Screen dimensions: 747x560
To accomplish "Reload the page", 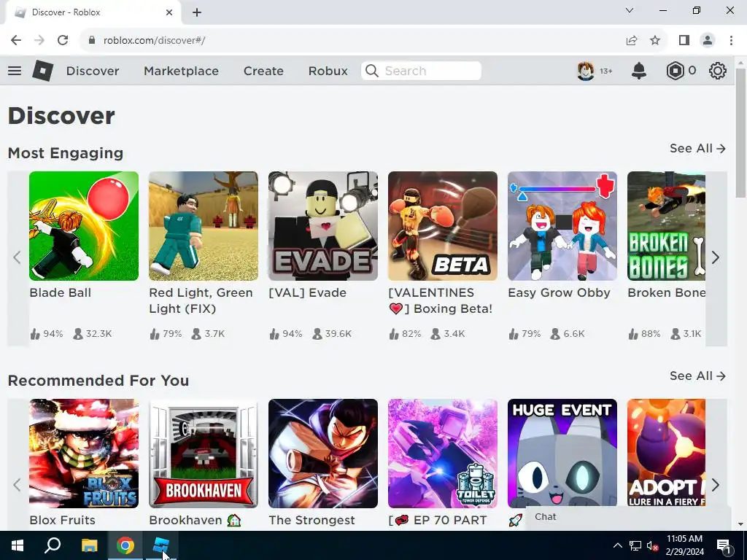I will pyautogui.click(x=63, y=41).
